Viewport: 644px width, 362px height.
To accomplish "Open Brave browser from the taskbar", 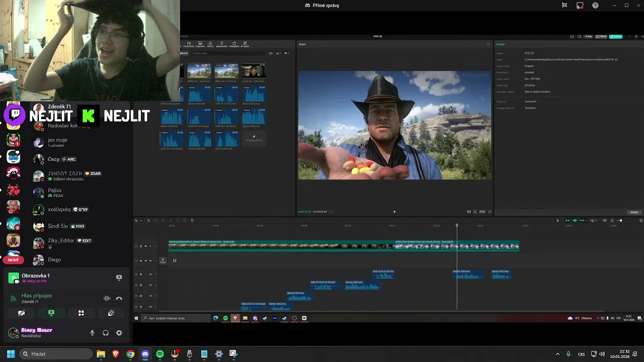I will (116, 354).
